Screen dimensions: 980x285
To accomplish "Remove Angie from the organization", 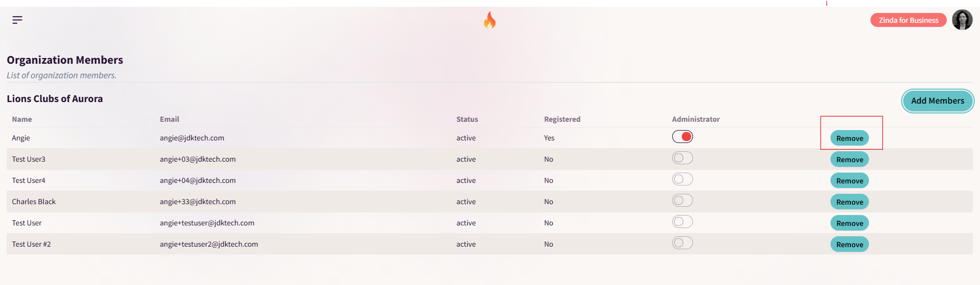I will click(850, 138).
